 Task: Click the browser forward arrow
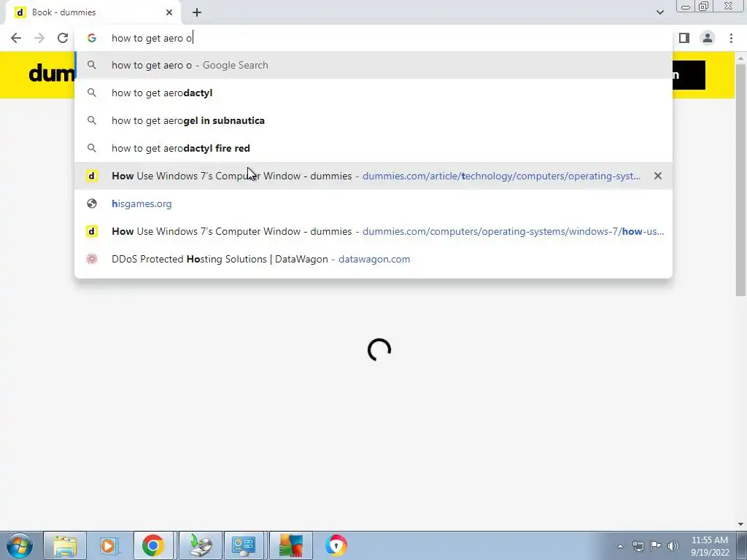tap(39, 38)
